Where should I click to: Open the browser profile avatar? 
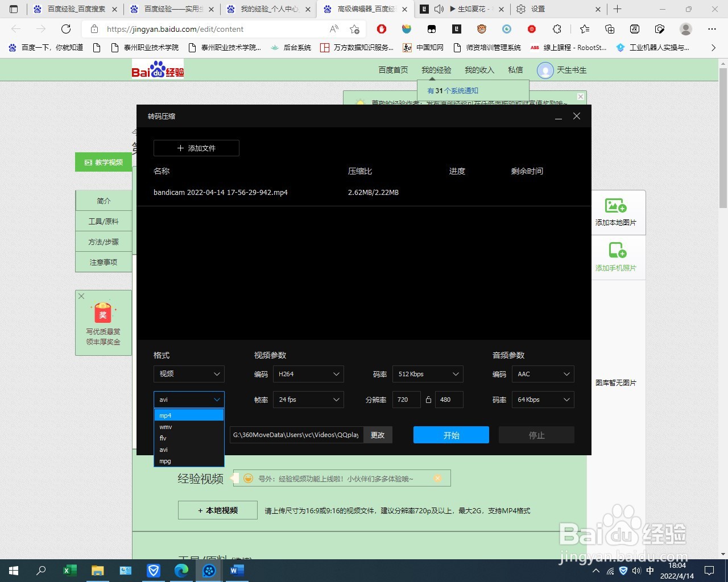click(x=686, y=29)
